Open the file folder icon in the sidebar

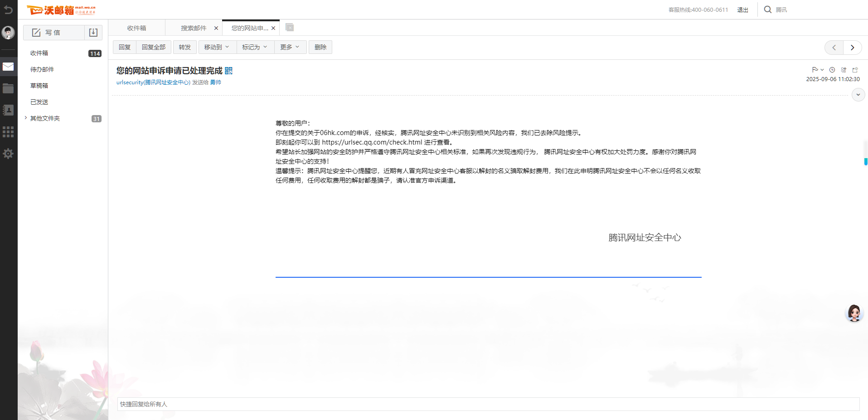pos(8,88)
